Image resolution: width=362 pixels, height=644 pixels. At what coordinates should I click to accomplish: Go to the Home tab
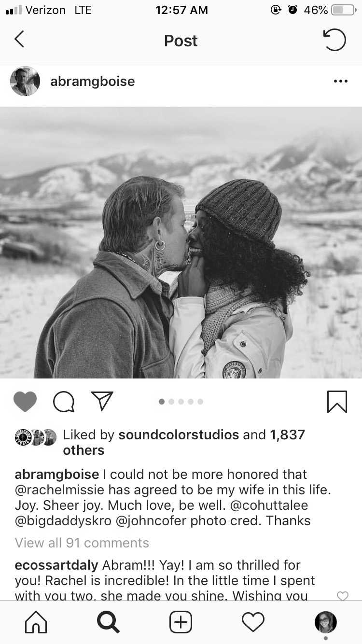36,622
